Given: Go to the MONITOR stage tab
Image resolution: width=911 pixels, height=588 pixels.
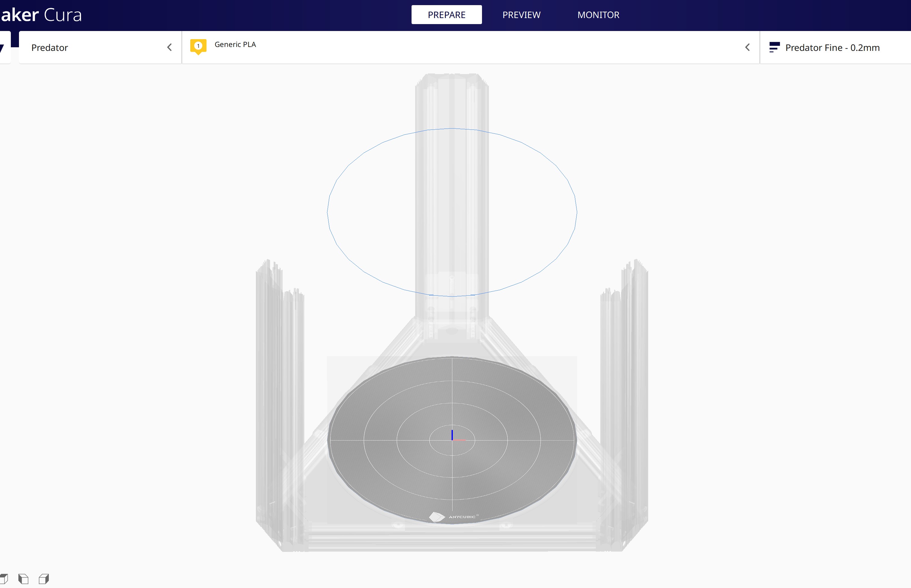Looking at the screenshot, I should (598, 15).
